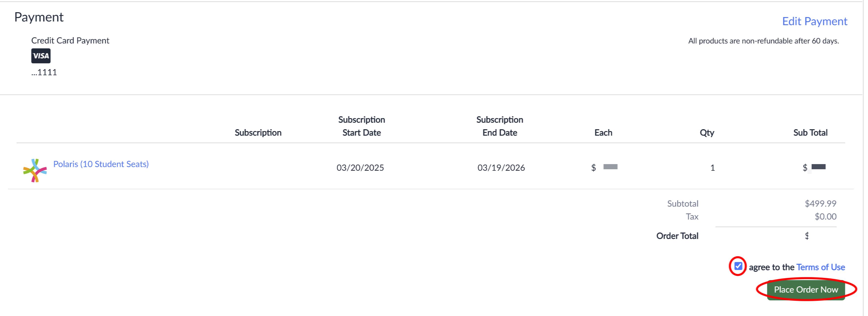Click the $499.99 subtotal amount

[x=821, y=204]
